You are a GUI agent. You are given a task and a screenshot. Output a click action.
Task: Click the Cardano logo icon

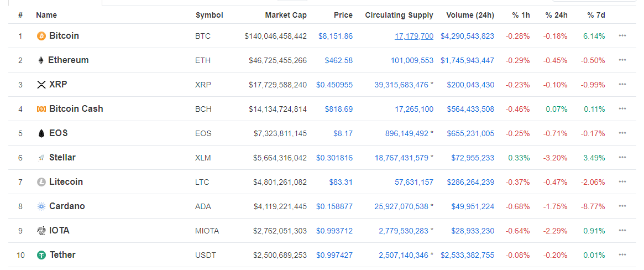41,206
